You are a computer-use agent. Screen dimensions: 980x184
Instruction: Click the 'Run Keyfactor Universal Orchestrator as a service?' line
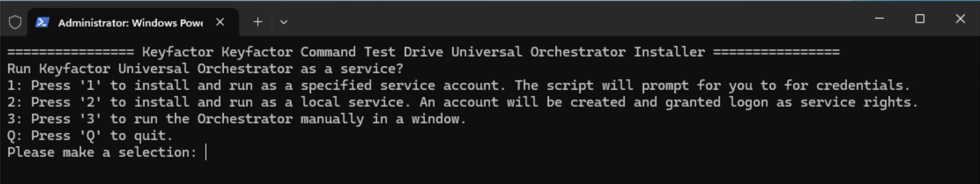[205, 69]
